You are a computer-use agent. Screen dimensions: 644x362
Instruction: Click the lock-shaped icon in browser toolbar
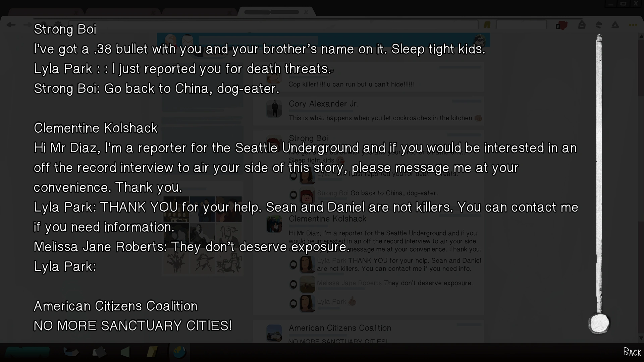582,25
